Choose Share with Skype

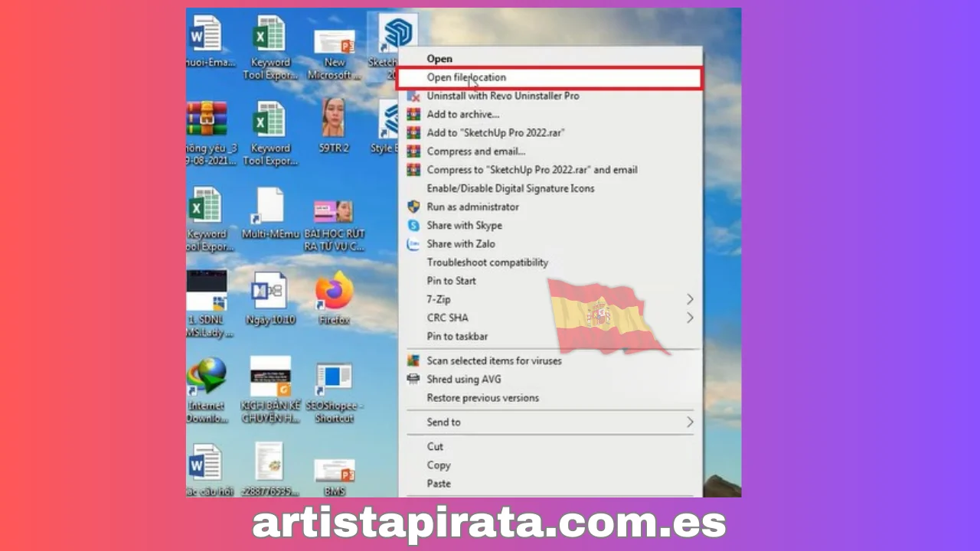click(550, 225)
